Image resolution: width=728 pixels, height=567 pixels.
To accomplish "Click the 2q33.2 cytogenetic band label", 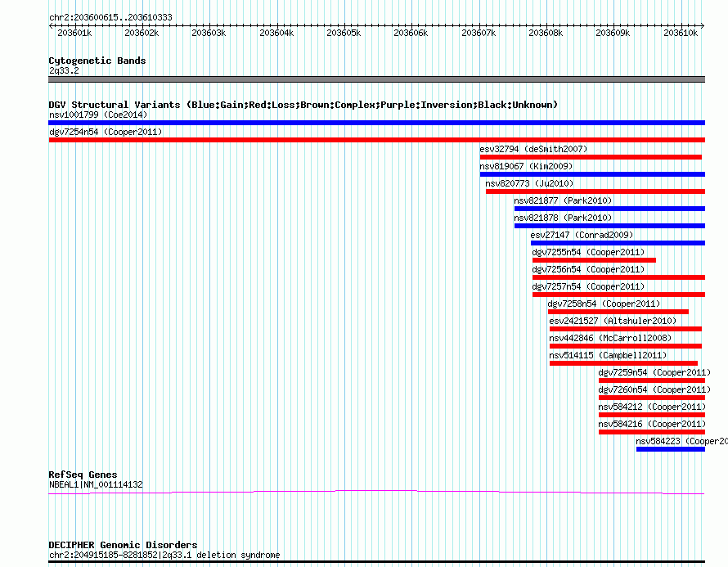I will point(64,70).
